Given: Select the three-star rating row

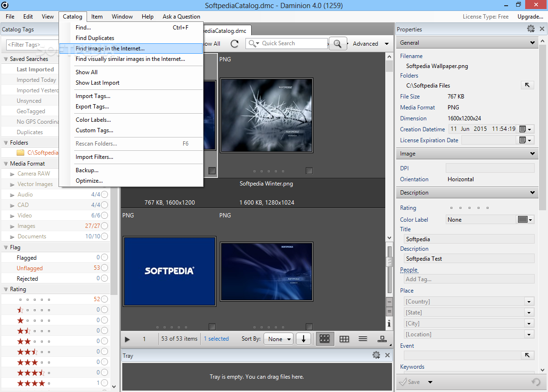Looking at the screenshot, I should coord(56,362).
